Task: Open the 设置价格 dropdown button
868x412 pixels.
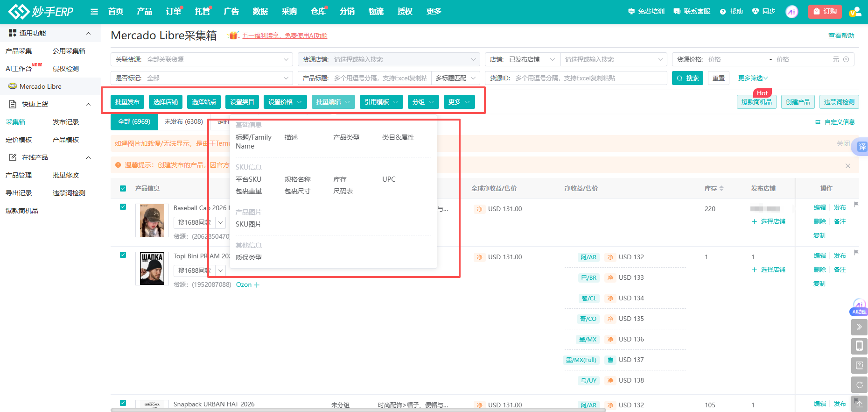Action: [286, 102]
